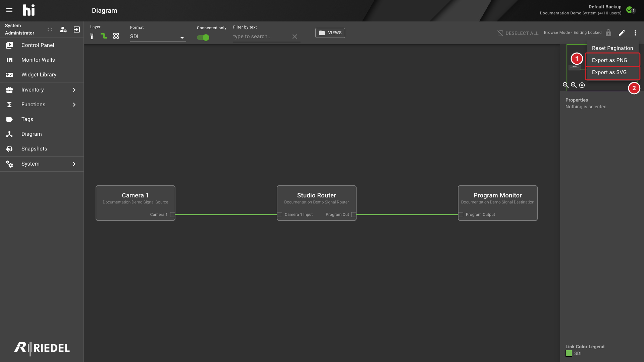Click the DESELECT ALL button
644x362 pixels.
pos(518,33)
